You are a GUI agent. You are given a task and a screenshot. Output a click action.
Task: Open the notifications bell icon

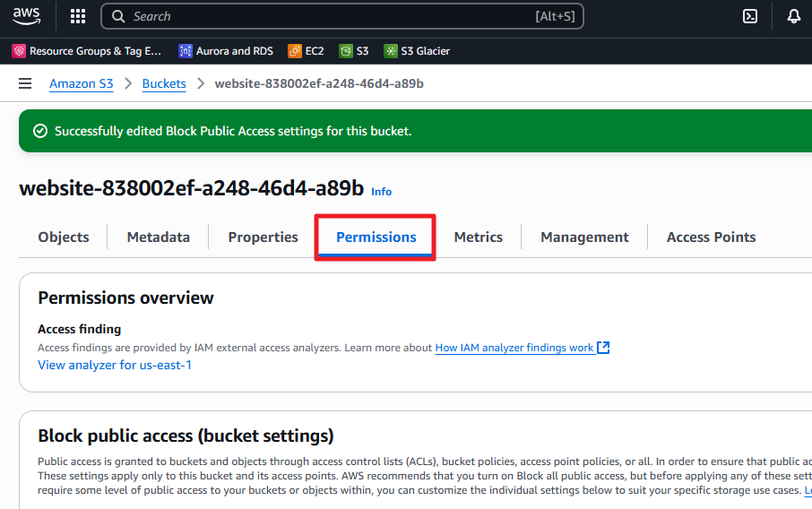pyautogui.click(x=793, y=16)
